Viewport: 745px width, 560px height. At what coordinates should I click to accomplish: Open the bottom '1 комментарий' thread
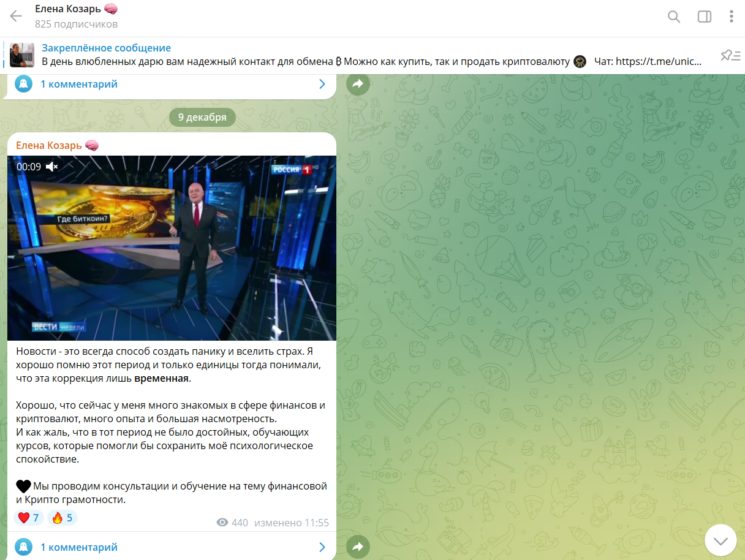click(x=79, y=547)
